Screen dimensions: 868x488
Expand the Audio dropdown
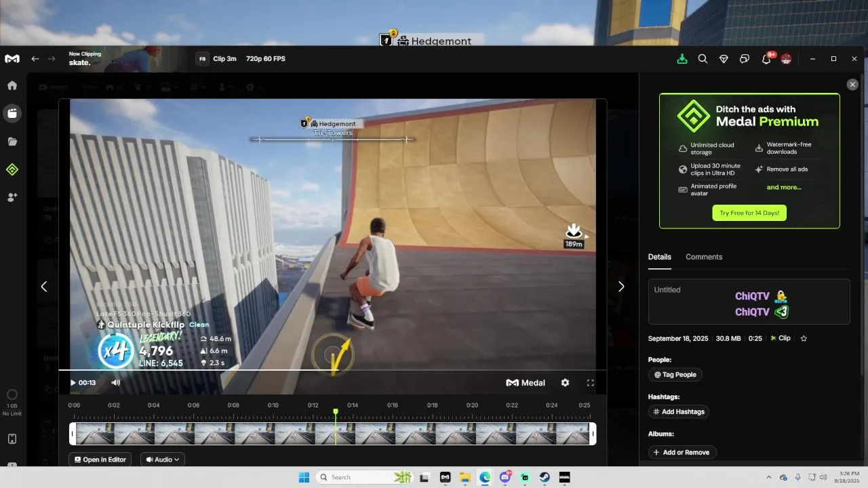pos(163,460)
